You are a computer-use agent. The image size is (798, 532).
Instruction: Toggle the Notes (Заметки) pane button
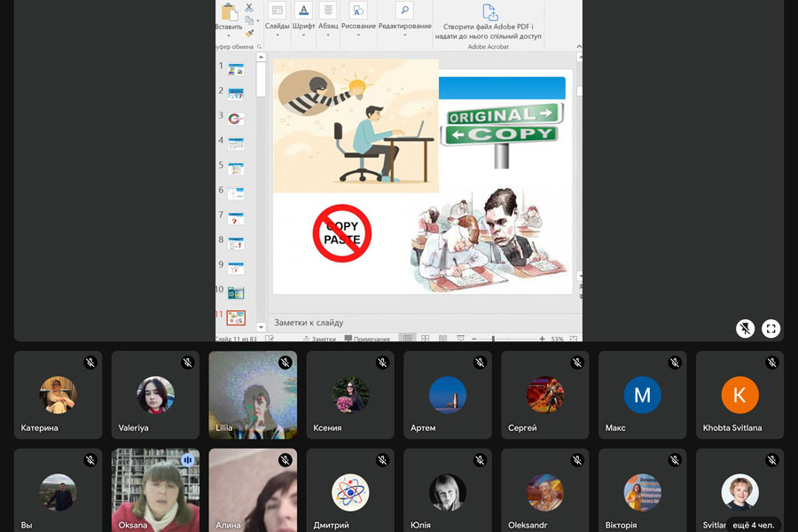click(319, 339)
